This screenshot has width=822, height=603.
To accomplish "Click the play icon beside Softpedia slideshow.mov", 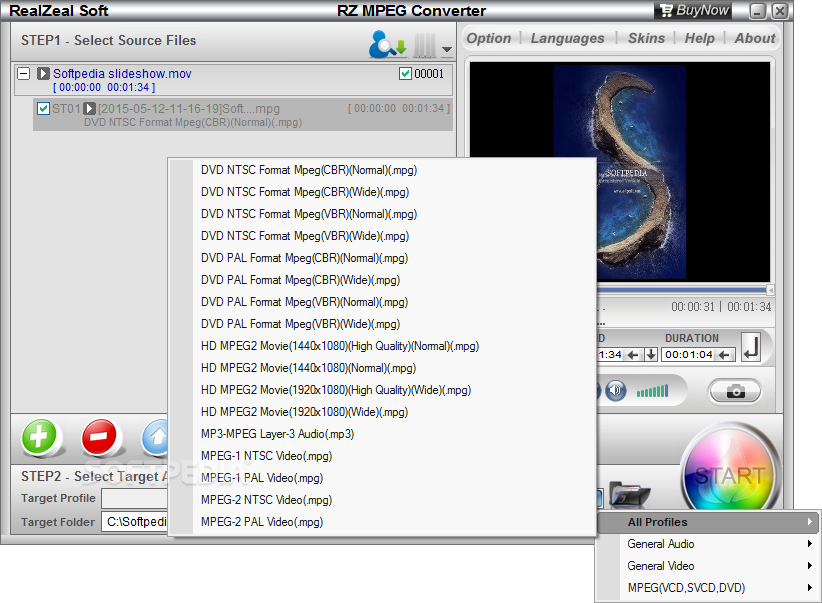I will pyautogui.click(x=43, y=73).
